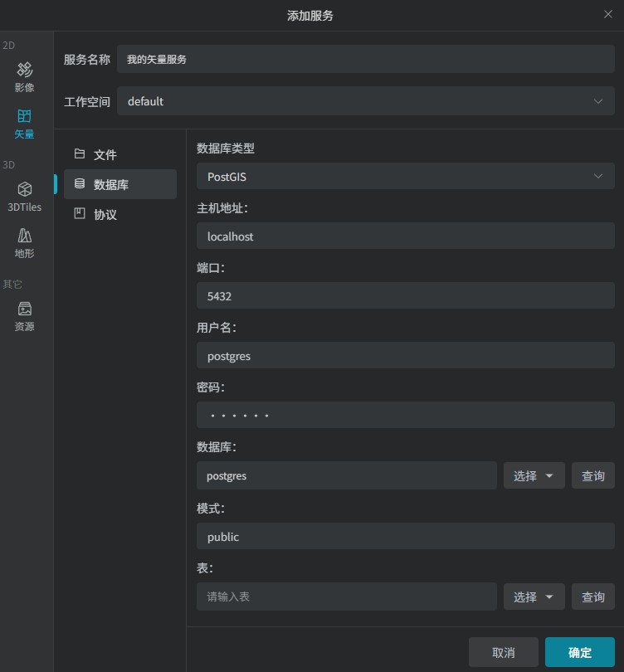Open 选择 dropdown beside table field
This screenshot has height=672, width=624.
[x=534, y=597]
